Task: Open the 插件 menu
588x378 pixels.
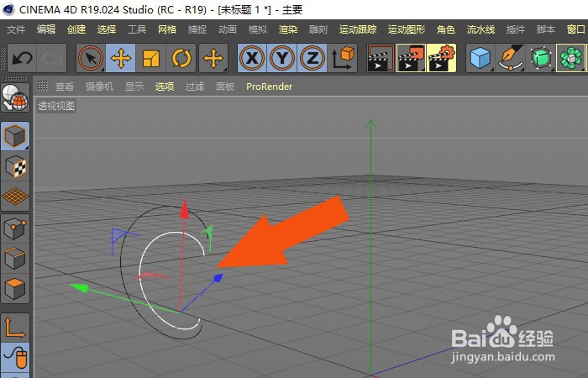Action: point(516,29)
